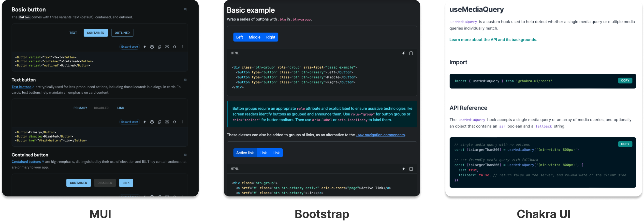This screenshot has width=644, height=221.
Task: Click HTML label above Active link code
Action: pyautogui.click(x=235, y=169)
